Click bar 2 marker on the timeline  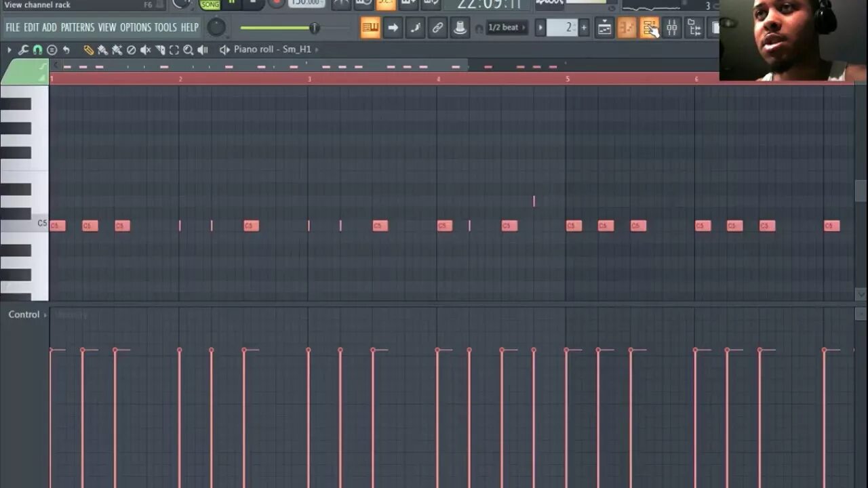pos(180,79)
